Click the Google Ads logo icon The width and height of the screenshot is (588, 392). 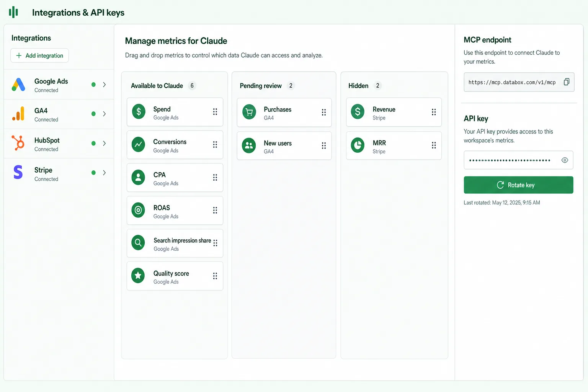click(18, 85)
